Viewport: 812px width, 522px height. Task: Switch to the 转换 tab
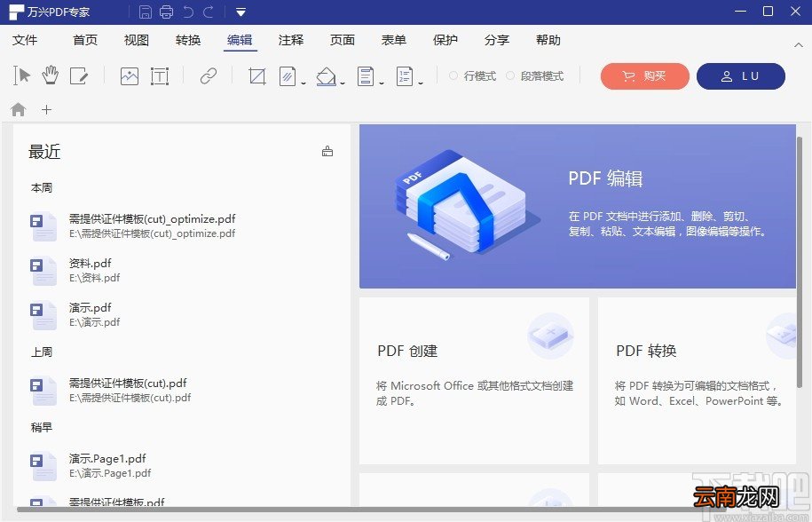[188, 40]
